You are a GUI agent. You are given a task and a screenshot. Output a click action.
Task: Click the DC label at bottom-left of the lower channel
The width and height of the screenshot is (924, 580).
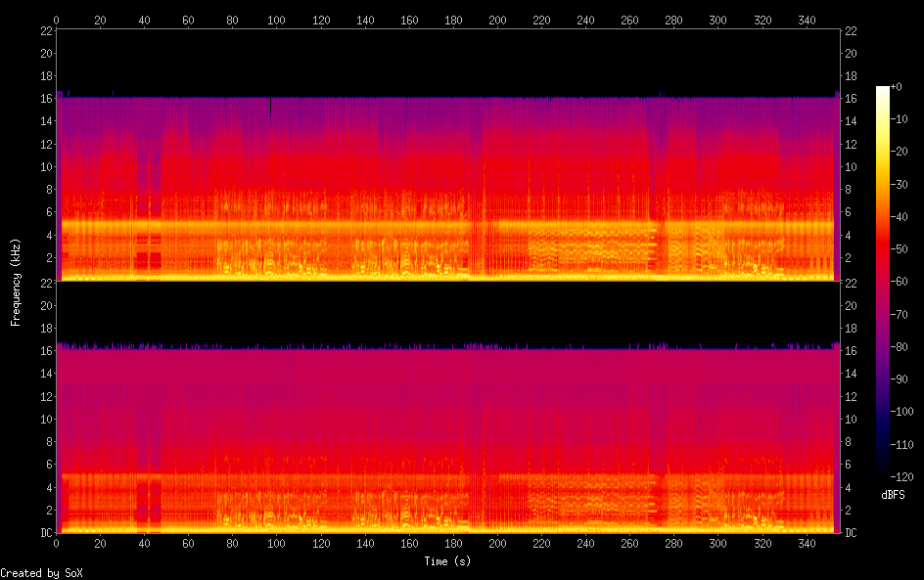(x=45, y=532)
